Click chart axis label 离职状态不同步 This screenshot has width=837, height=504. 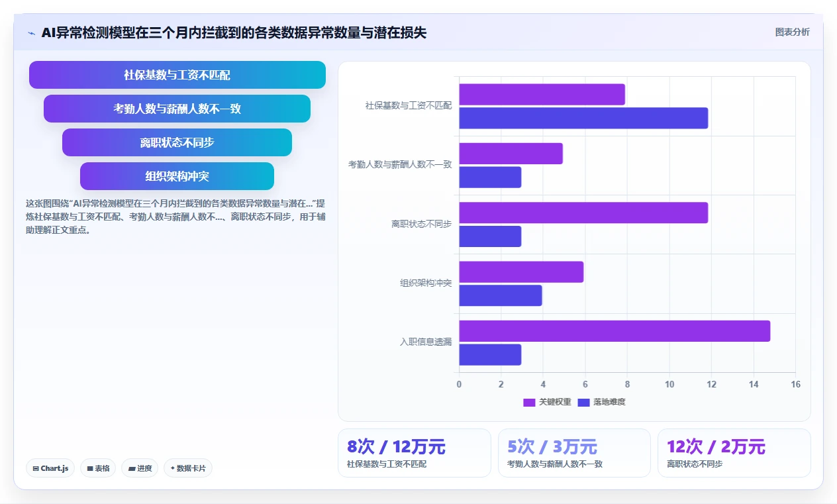[x=421, y=225]
